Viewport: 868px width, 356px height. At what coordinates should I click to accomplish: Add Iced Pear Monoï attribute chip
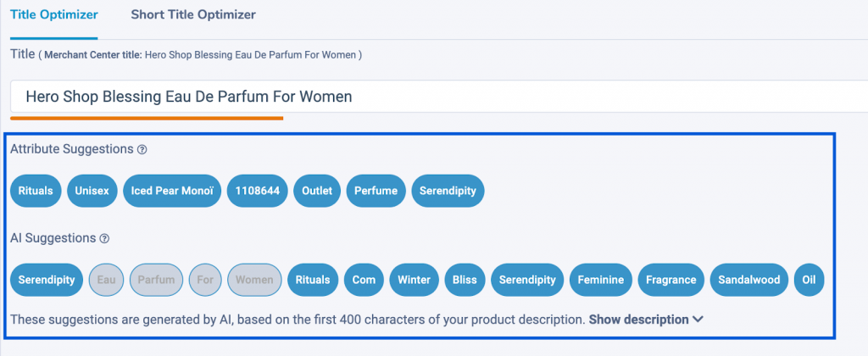point(172,191)
